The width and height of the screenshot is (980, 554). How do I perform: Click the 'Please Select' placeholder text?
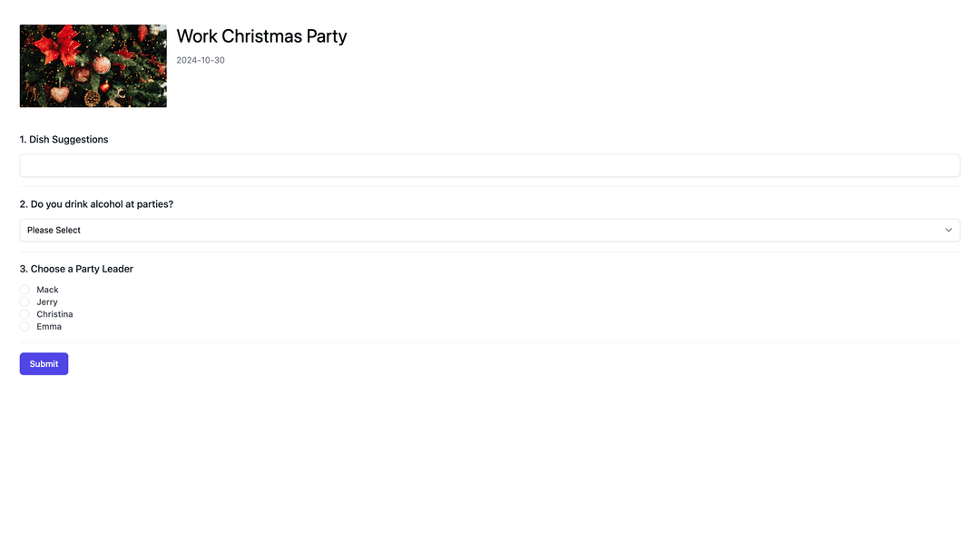(54, 230)
